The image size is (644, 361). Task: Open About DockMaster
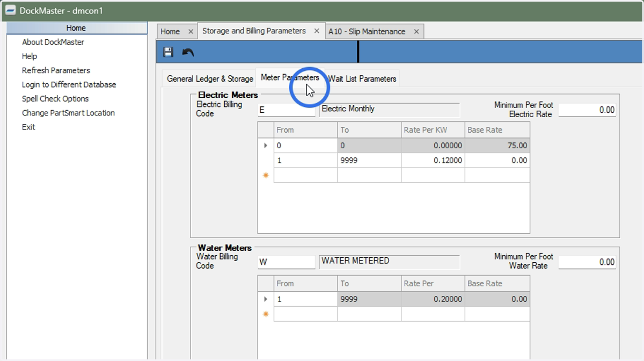[53, 42]
